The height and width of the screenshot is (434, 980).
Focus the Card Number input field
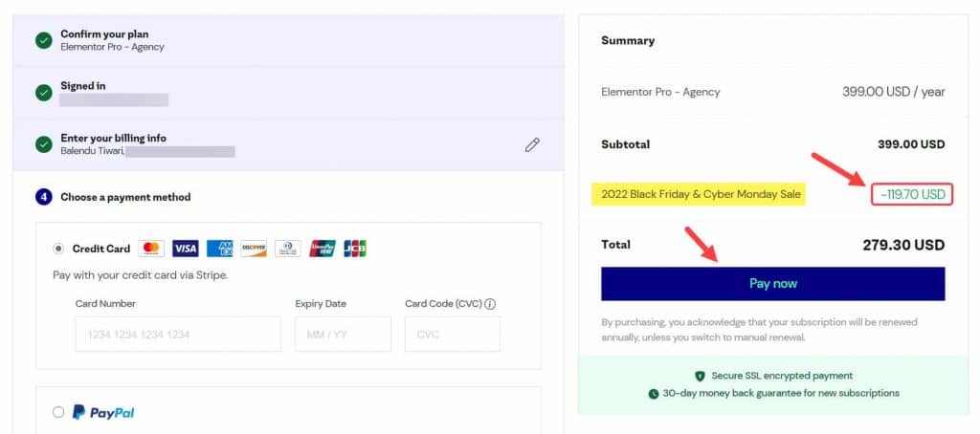coord(178,335)
